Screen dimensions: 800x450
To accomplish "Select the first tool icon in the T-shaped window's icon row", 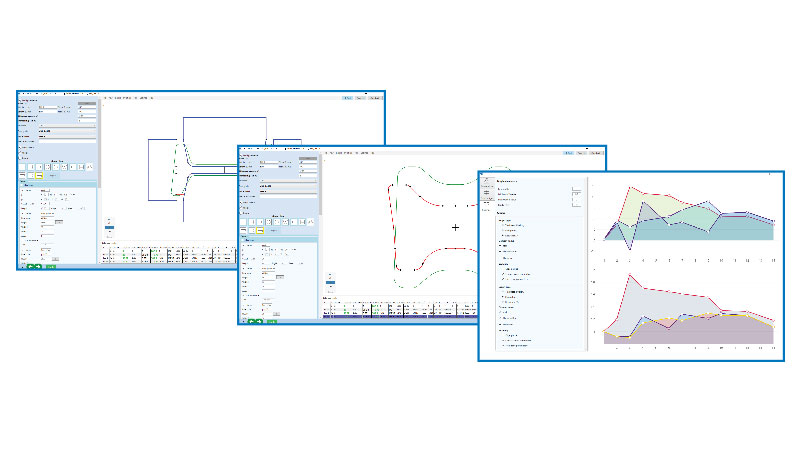I will (23, 166).
